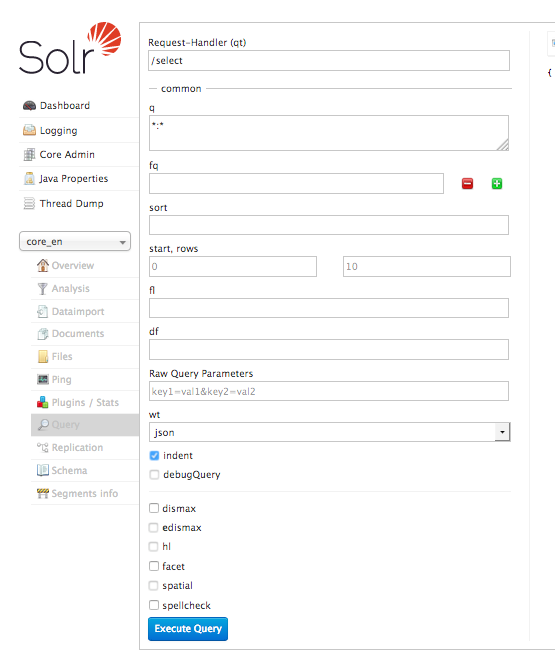Click the Thread Dump icon
The width and height of the screenshot is (555, 663).
point(29,203)
